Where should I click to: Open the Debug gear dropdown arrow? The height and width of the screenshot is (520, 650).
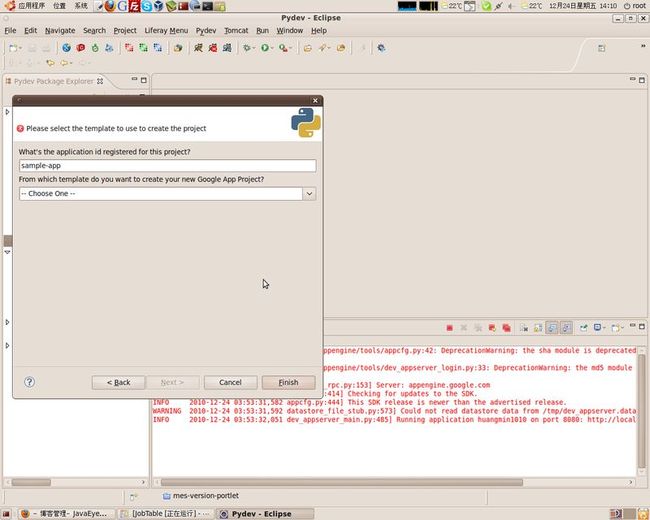click(x=254, y=49)
